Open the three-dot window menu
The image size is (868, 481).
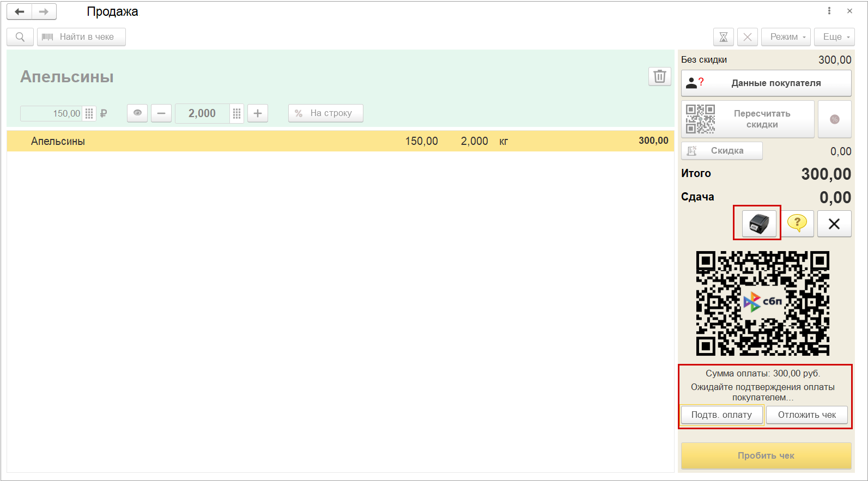coord(829,11)
